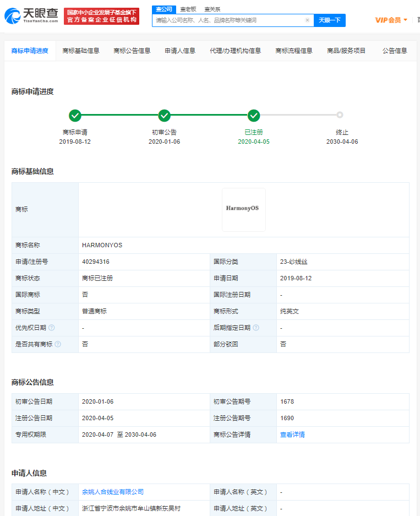Switch to 商标流程信息 tab
This screenshot has height=516, width=420.
click(x=294, y=51)
